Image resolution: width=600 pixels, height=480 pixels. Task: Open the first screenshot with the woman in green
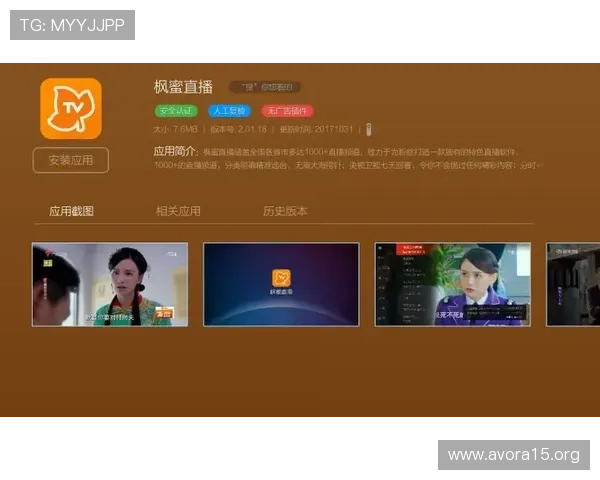click(110, 284)
